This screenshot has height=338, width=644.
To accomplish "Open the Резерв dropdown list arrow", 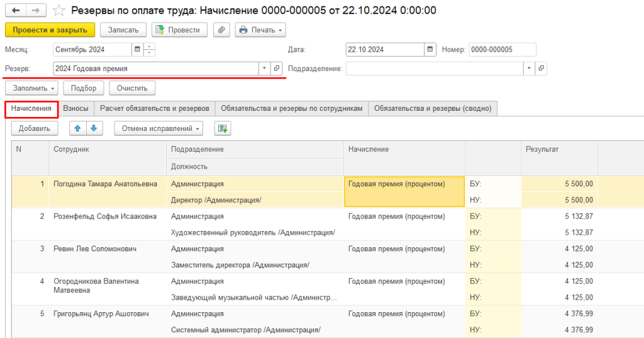I will 264,69.
